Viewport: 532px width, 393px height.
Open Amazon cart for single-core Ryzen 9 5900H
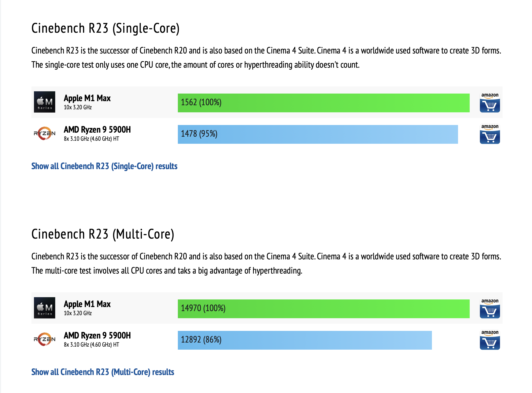pos(489,134)
